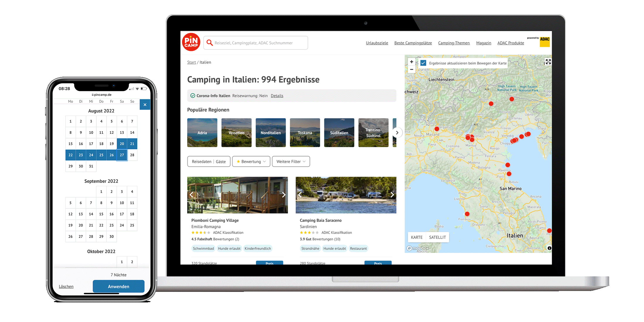Open ADAC Produkte menu
The image size is (644, 322).
[511, 43]
